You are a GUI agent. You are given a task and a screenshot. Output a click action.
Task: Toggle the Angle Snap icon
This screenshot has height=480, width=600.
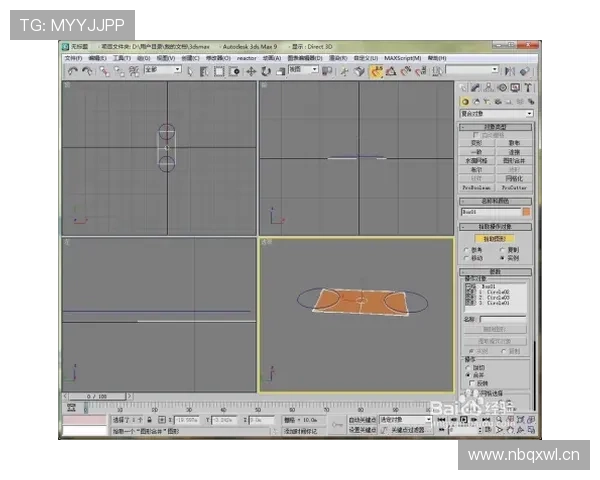point(391,71)
